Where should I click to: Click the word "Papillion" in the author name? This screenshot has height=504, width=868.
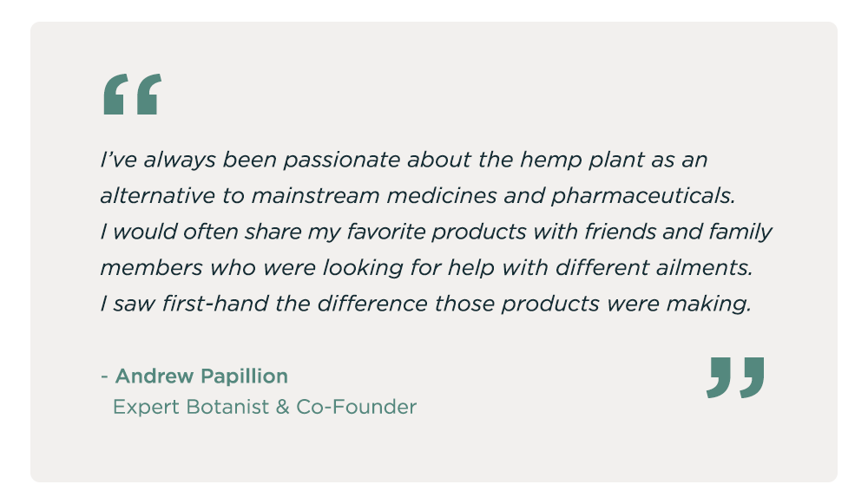(x=245, y=376)
